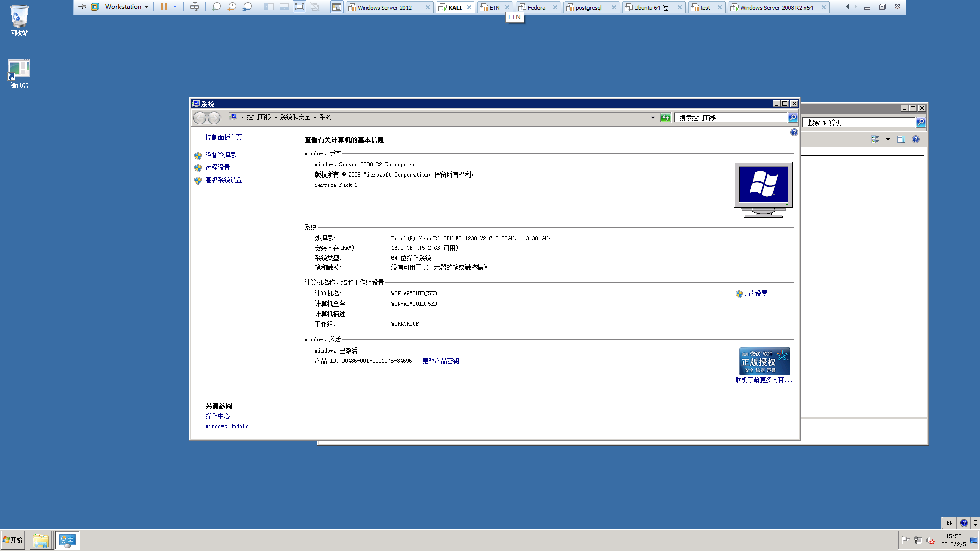The width and height of the screenshot is (980, 551).
Task: Click 控制面板 in the address breadcrumb
Action: pos(259,117)
